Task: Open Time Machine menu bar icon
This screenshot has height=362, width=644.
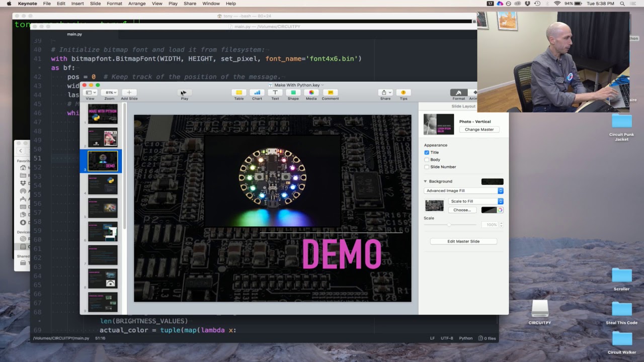Action: [537, 4]
